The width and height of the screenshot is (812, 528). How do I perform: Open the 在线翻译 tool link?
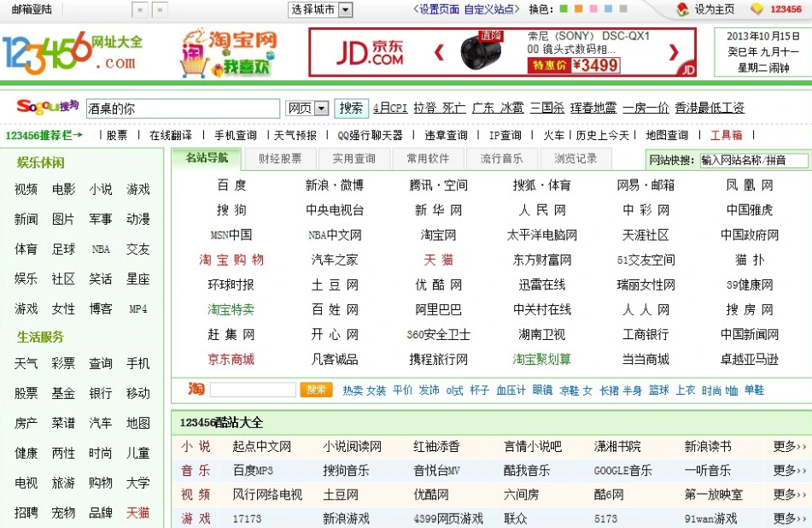pyautogui.click(x=171, y=135)
